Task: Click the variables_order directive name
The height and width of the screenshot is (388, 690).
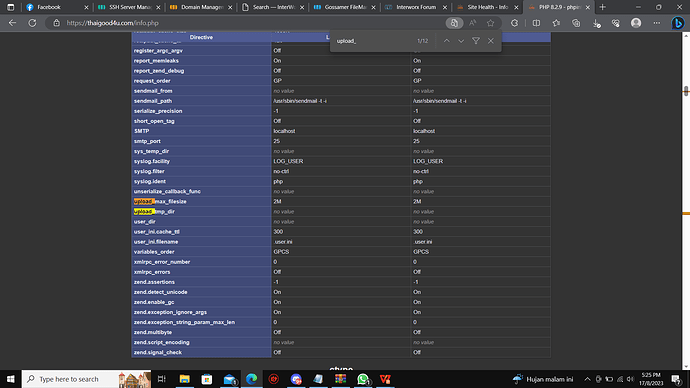Action: click(154, 252)
